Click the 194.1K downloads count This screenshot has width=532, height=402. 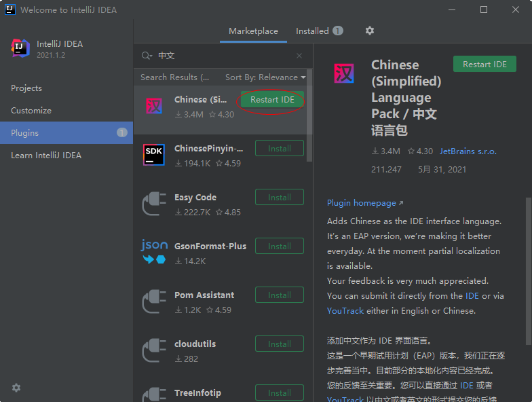[197, 163]
